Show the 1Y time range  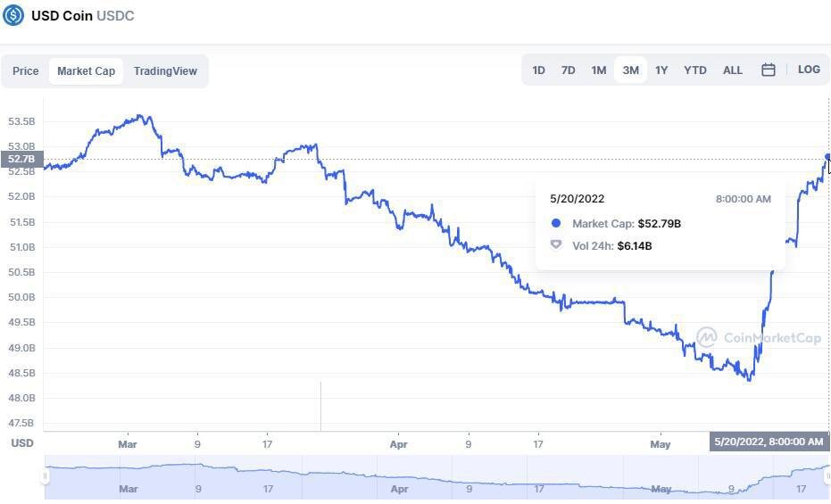pyautogui.click(x=661, y=70)
